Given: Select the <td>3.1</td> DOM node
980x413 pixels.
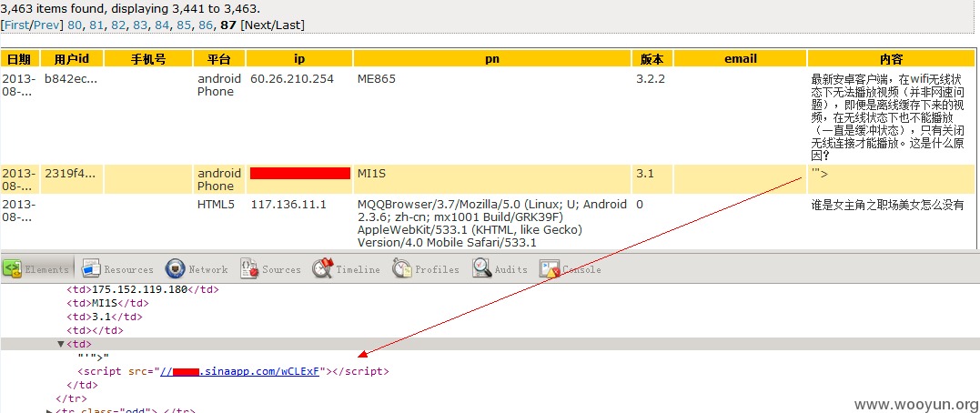Looking at the screenshot, I should (x=105, y=317).
